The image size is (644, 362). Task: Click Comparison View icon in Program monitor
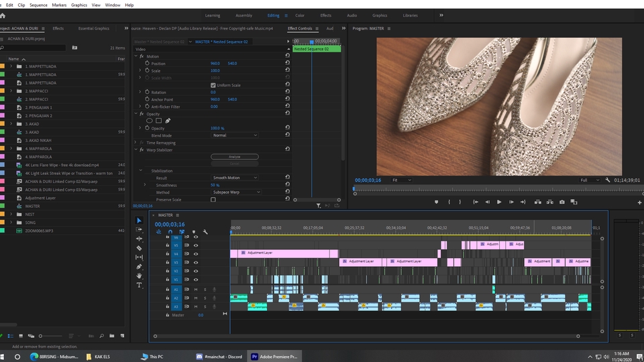pos(574,202)
